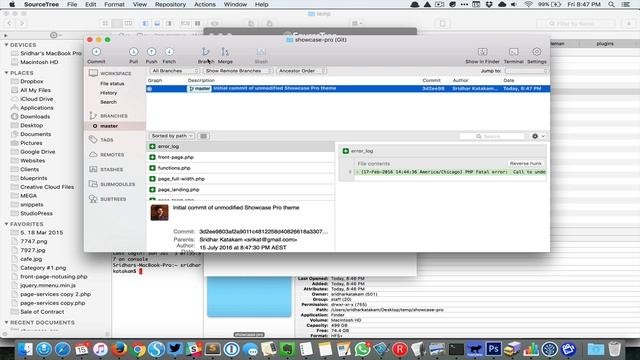Open Dropbox in Finder sidebar
Image resolution: width=640 pixels, height=360 pixels.
coord(31,82)
